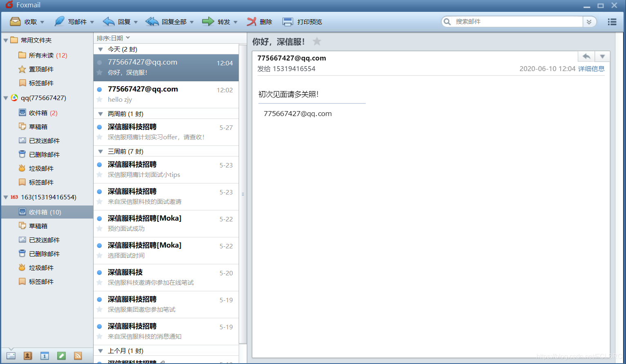Click the 转发 forward arrow icon
The width and height of the screenshot is (626, 364).
tap(208, 22)
